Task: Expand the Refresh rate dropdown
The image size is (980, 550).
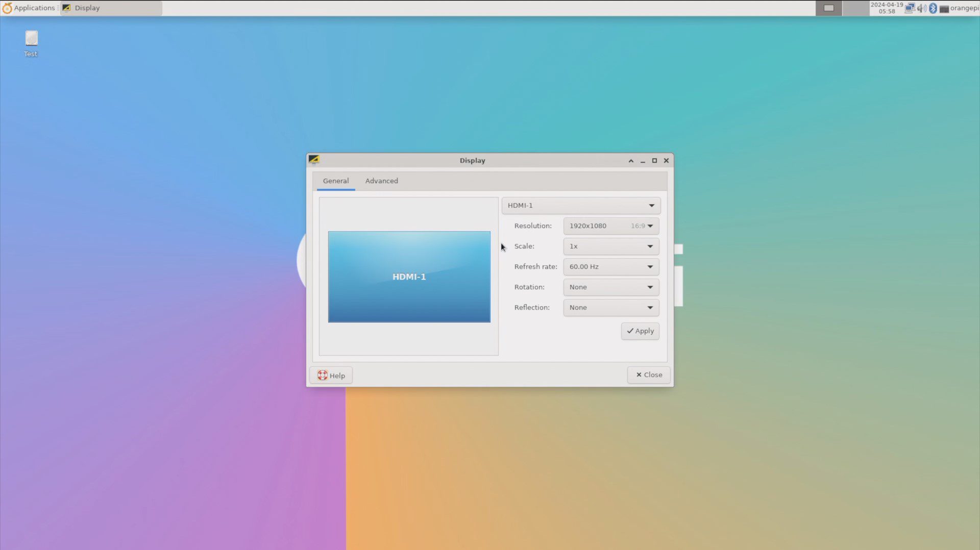Action: (x=611, y=267)
